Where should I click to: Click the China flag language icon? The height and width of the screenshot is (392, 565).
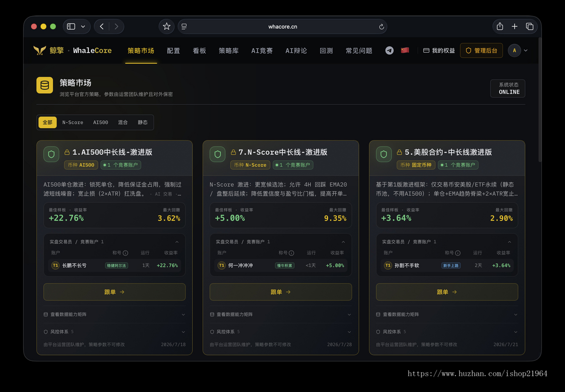[x=405, y=50]
